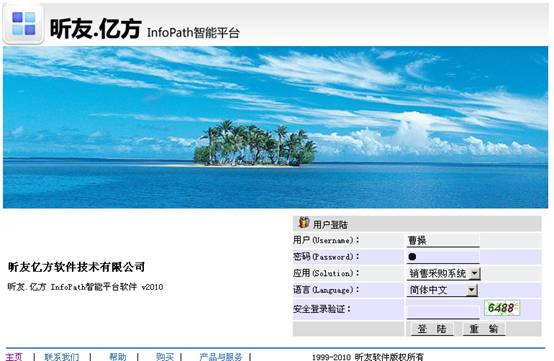Click the 昕友.亿方 blue squares logo icon
This screenshot has height=361, width=554.
23,24
